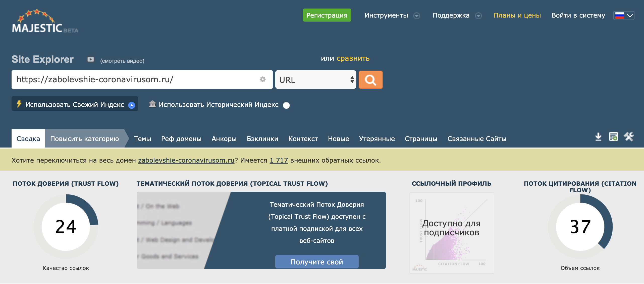Switch to the Бэклинки tab

pyautogui.click(x=262, y=139)
